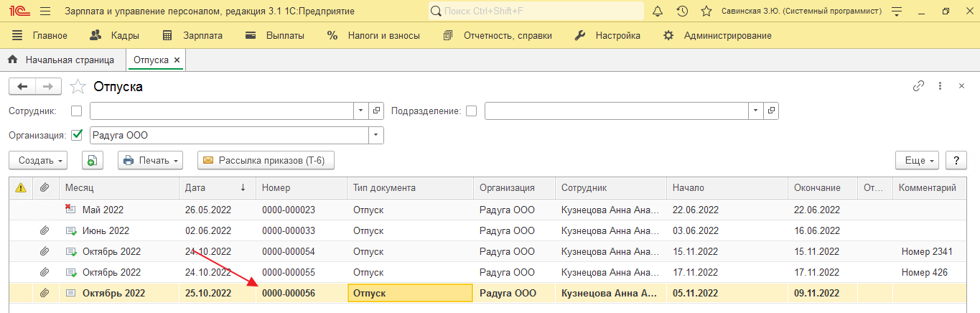Image resolution: width=980 pixels, height=313 pixels.
Task: Open favorites star in title bar
Action: tap(706, 11)
